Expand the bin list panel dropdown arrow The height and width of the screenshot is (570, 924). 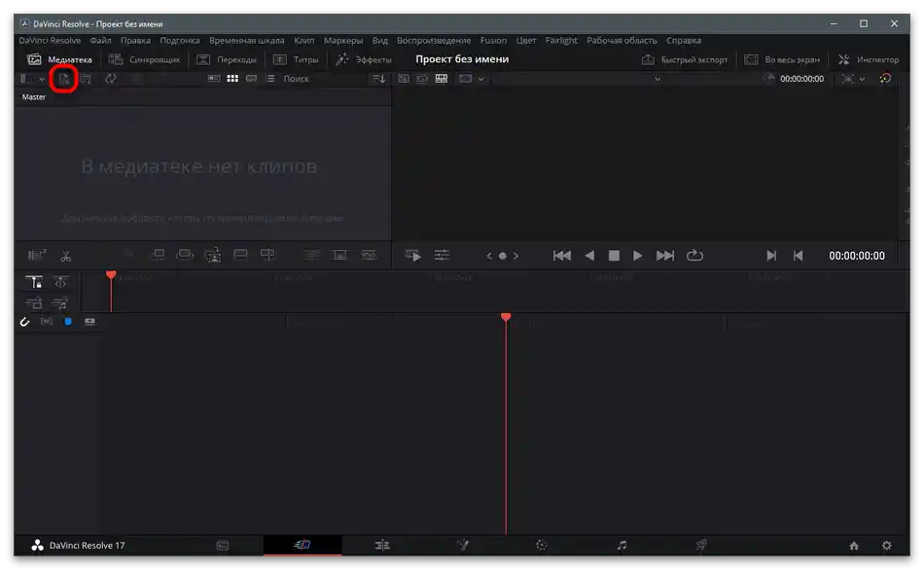42,79
